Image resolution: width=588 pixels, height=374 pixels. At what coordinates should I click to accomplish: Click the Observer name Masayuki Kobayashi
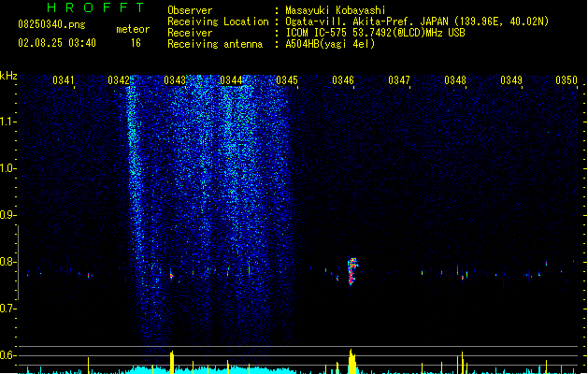point(336,10)
